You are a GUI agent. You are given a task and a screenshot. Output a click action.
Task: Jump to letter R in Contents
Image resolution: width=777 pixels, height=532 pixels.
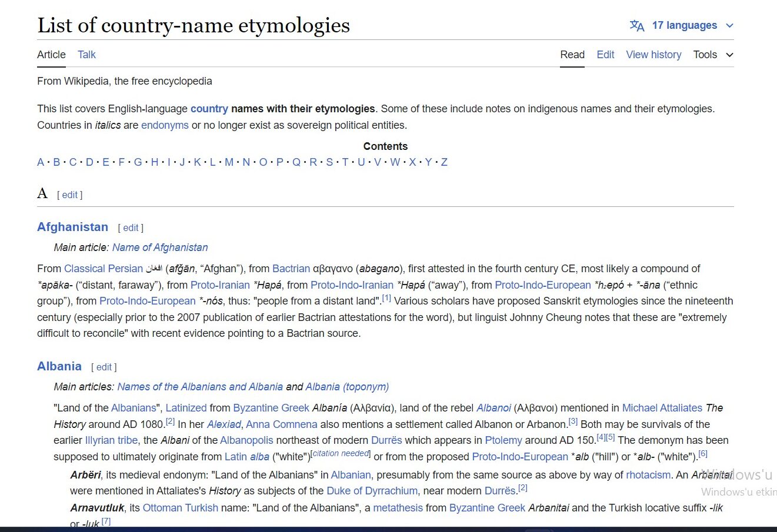point(314,162)
